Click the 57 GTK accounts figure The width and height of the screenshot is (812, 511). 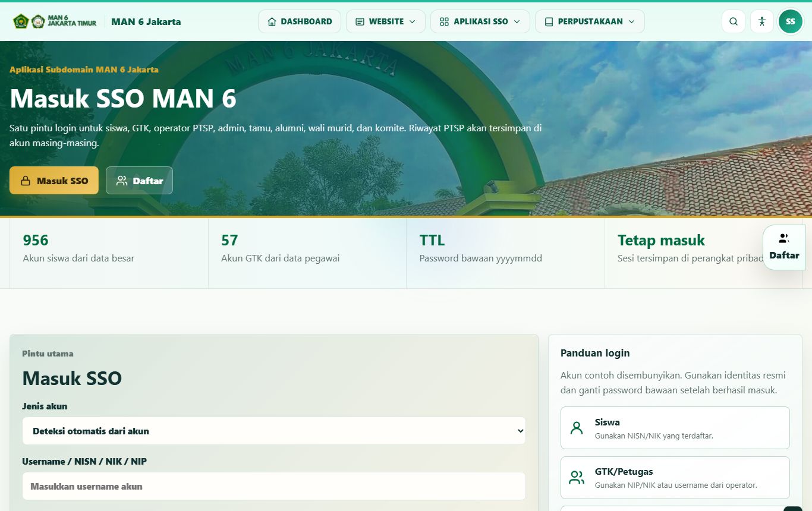pyautogui.click(x=229, y=240)
